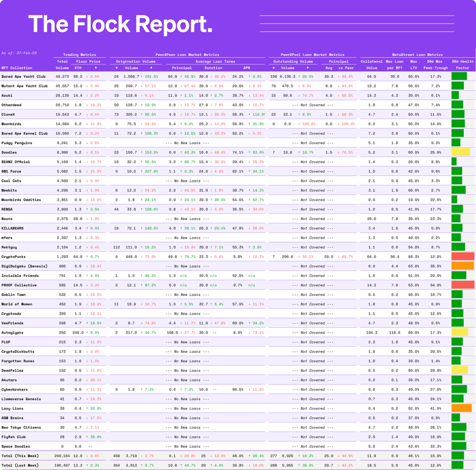Select the "Mutant Ape Yacht Club" row name
Image resolution: width=476 pixels, height=470 pixels.
point(25,86)
